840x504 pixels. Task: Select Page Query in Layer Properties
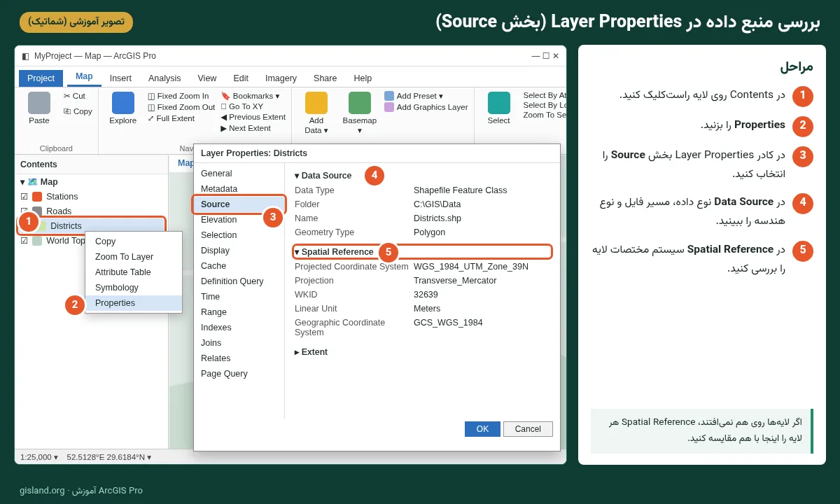pyautogui.click(x=239, y=374)
